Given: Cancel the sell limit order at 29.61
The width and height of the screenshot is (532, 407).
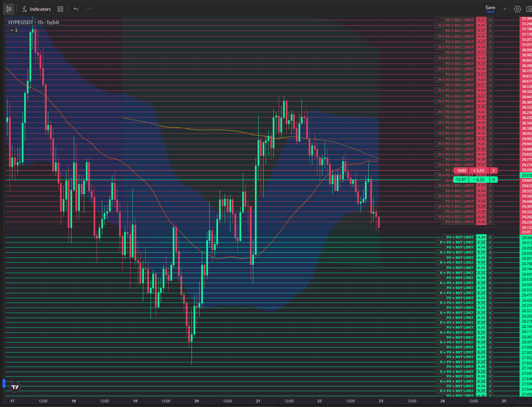Looking at the screenshot, I should (490, 186).
